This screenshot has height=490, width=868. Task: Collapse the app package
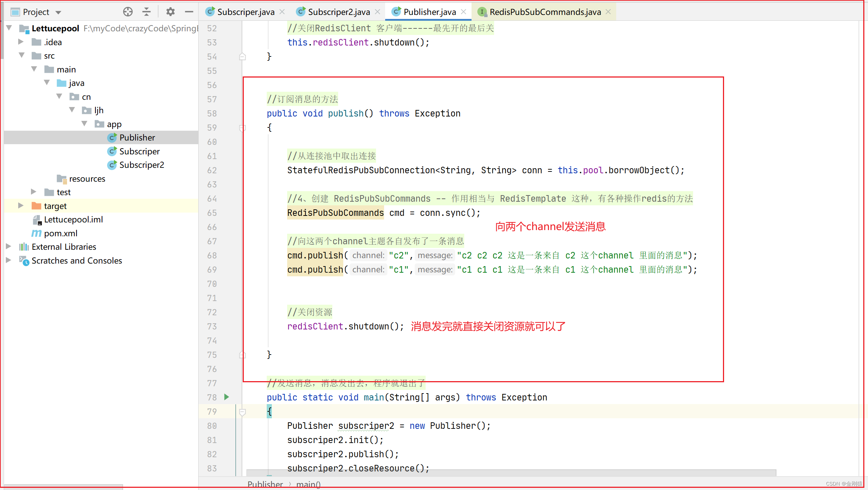[85, 124]
